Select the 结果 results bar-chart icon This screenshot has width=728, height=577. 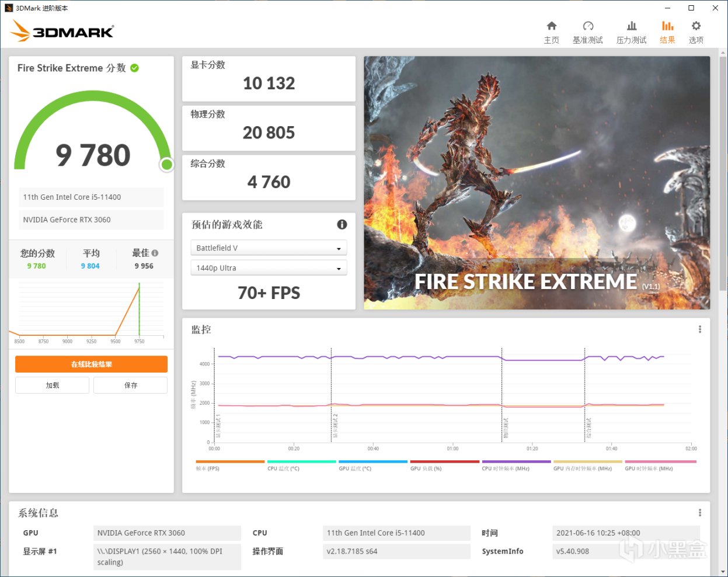click(667, 26)
